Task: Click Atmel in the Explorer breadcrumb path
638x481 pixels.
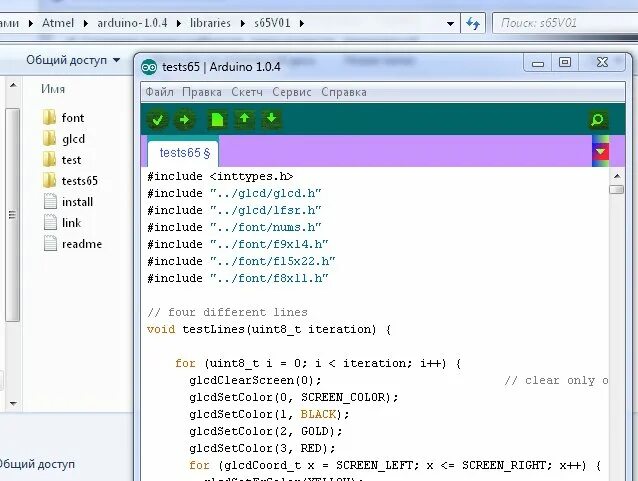Action: tap(58, 23)
